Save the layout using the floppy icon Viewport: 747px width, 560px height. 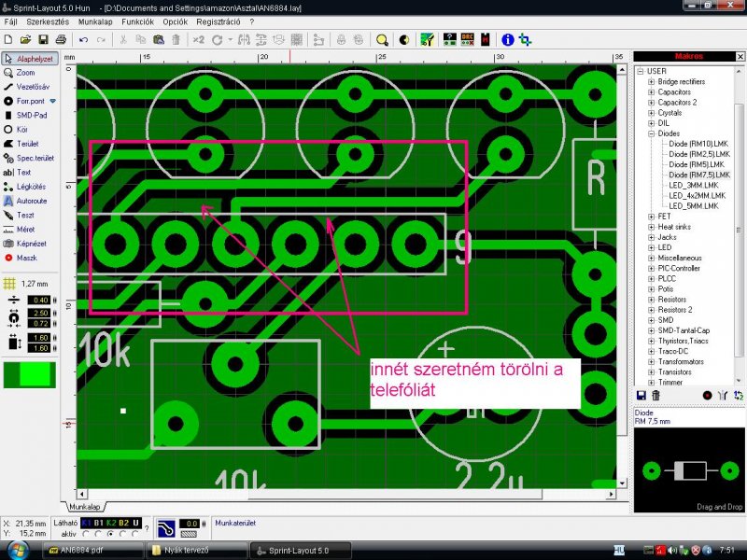coord(43,40)
